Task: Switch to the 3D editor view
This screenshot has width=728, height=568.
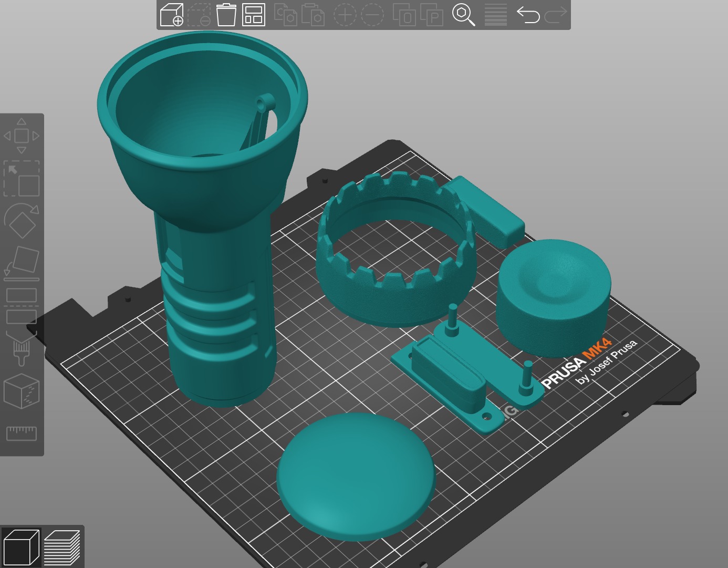Action: 21,547
